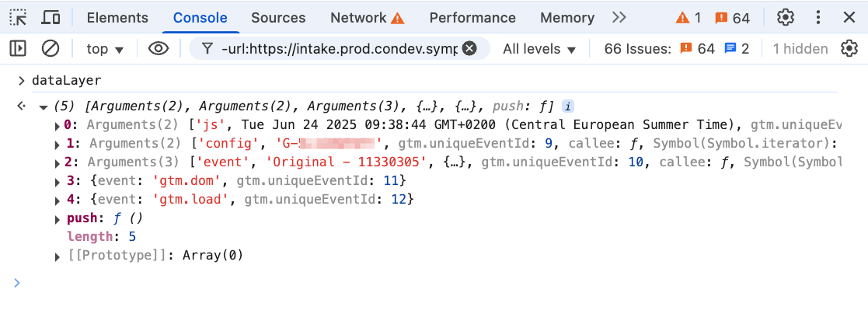Screen dimensions: 868x314
Task: Expand the gtm.load object entry
Action: [57, 200]
